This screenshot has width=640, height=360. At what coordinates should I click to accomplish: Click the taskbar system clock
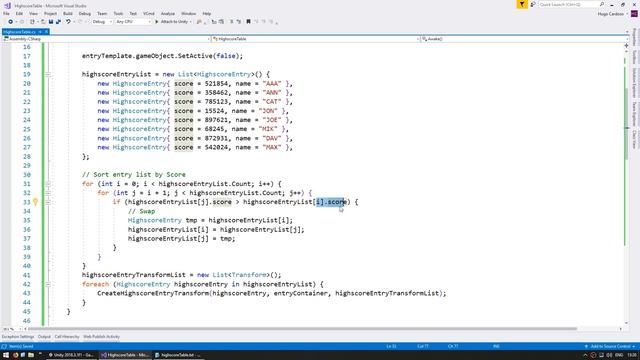click(632, 355)
